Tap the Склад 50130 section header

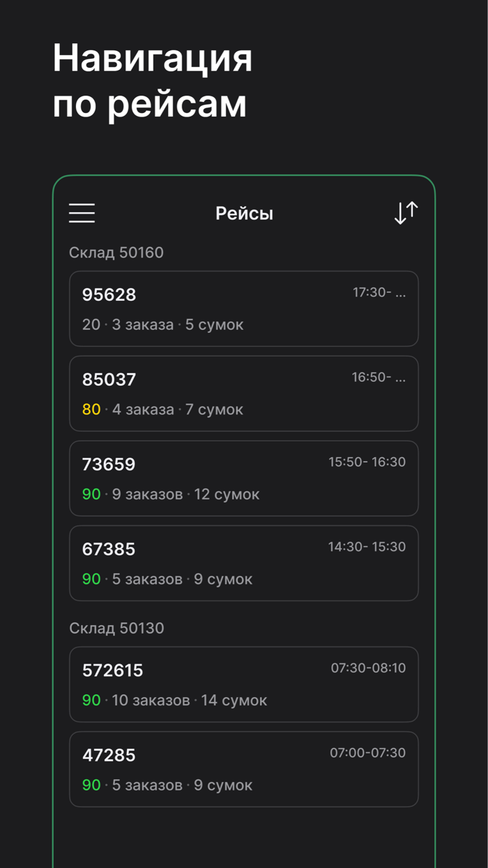pyautogui.click(x=117, y=628)
